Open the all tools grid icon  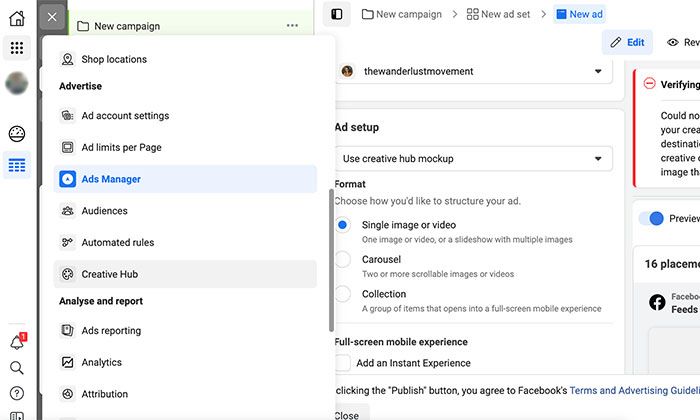click(17, 47)
